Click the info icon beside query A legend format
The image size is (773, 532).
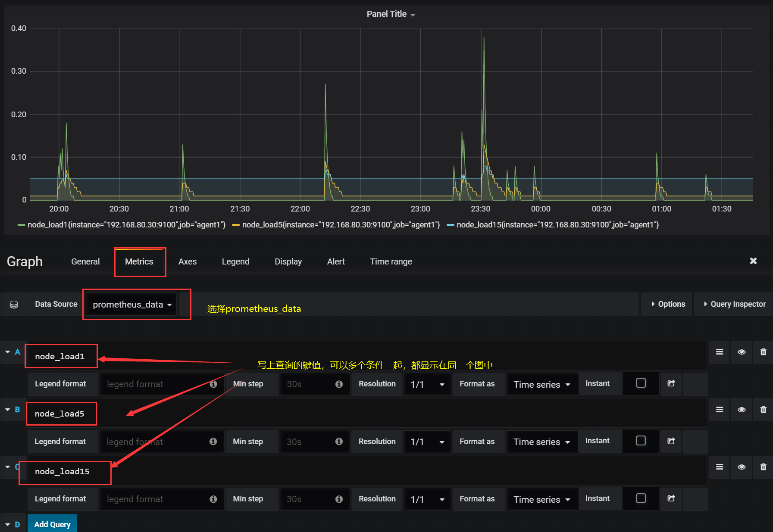pos(213,384)
